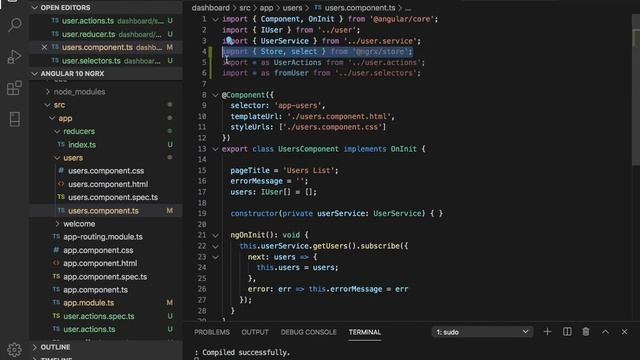This screenshot has width=640, height=360.
Task: Click the 'pageTitle' code on line 15
Action: [x=250, y=170]
